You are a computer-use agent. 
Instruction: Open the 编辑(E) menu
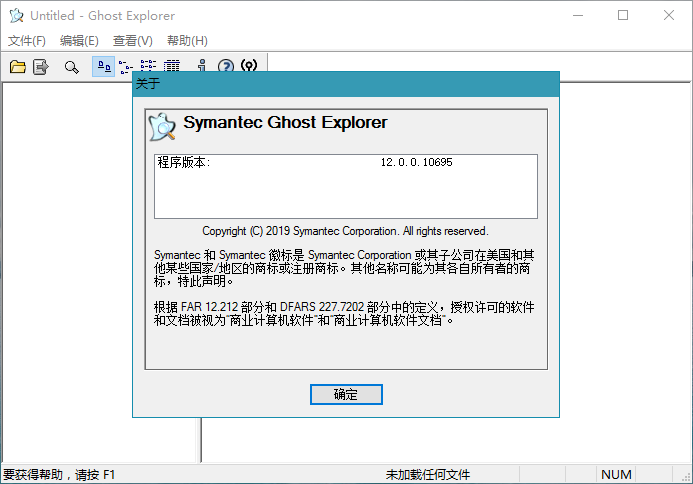(x=79, y=41)
